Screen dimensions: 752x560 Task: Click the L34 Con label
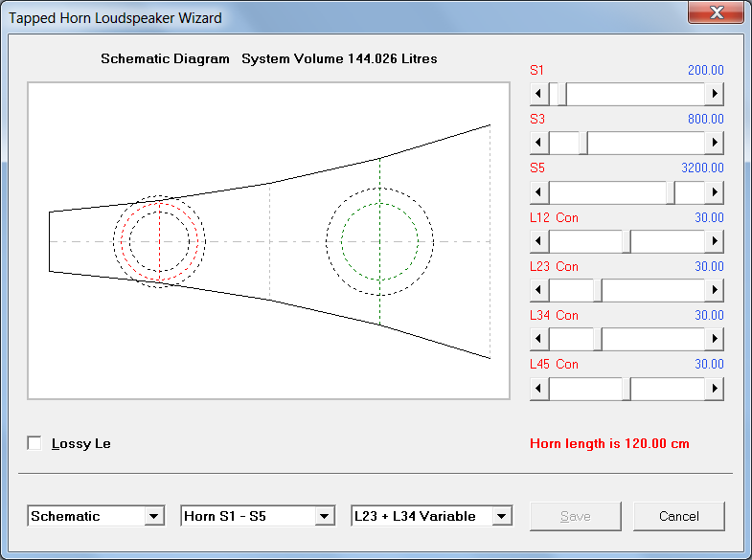click(x=554, y=315)
